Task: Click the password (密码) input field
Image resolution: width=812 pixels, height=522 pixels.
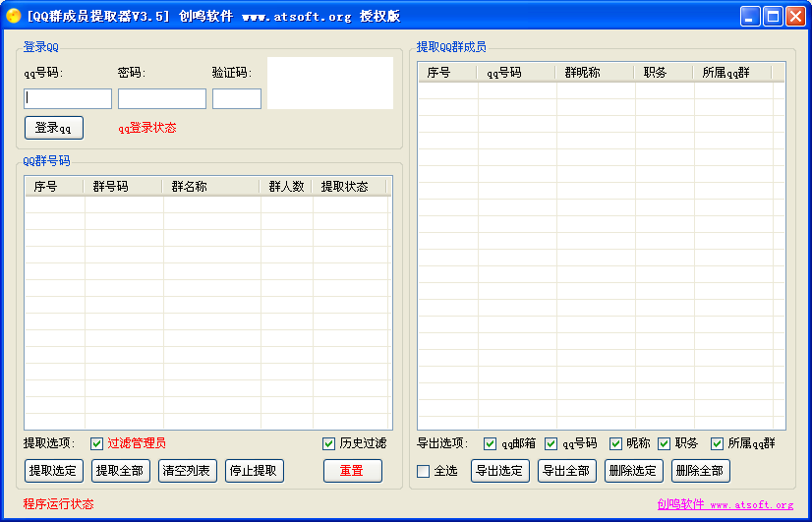Action: point(161,98)
